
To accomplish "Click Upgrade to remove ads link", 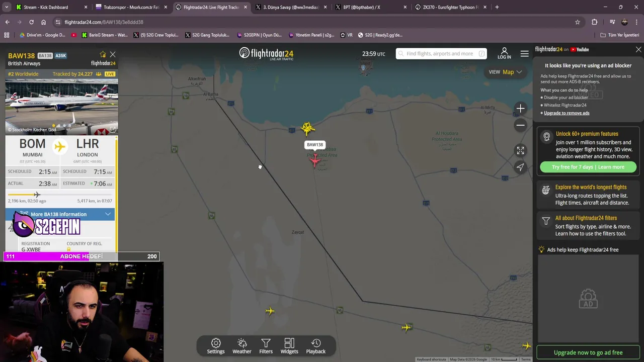I will (x=567, y=113).
